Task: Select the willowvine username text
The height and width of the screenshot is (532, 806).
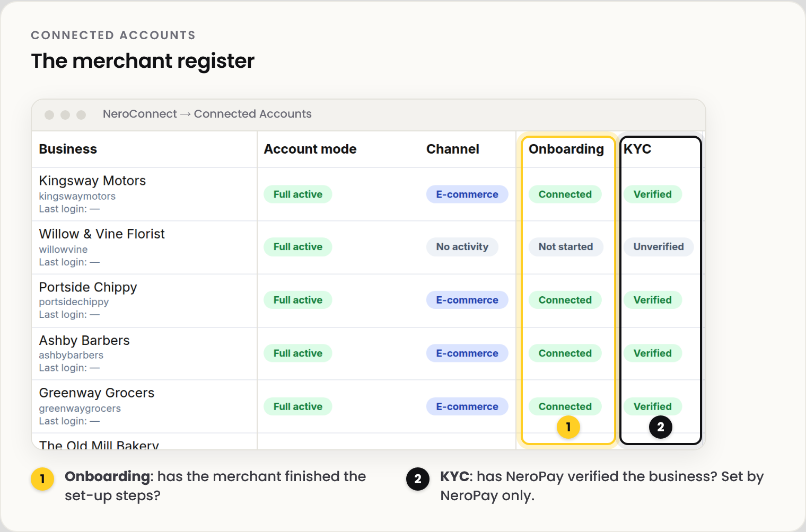Action: (x=63, y=250)
